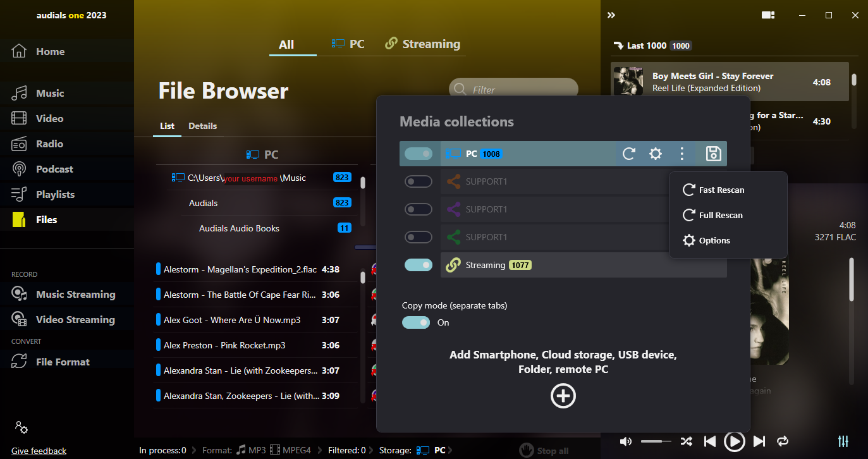
Task: Enable the second SUPPORT1 collection switch
Action: [419, 209]
